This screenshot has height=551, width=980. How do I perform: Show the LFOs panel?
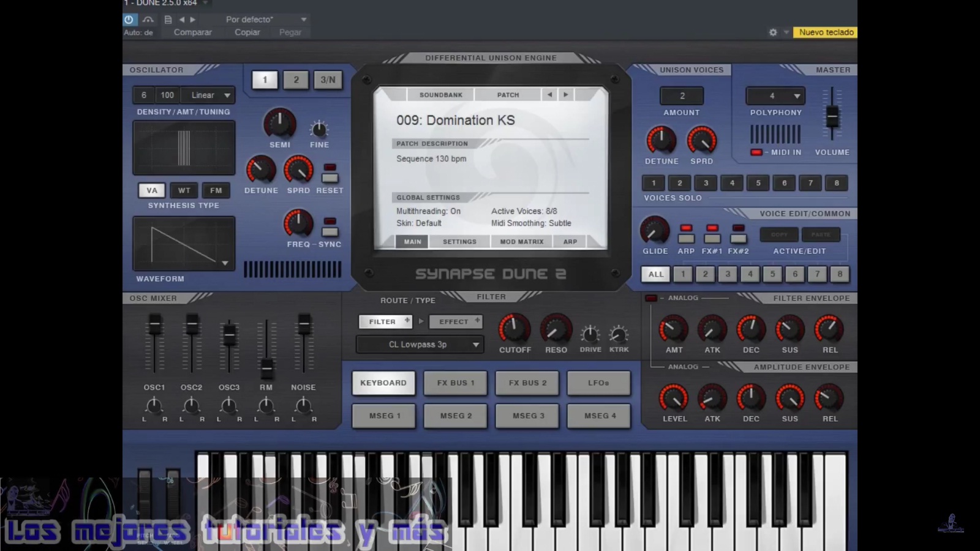coord(598,383)
